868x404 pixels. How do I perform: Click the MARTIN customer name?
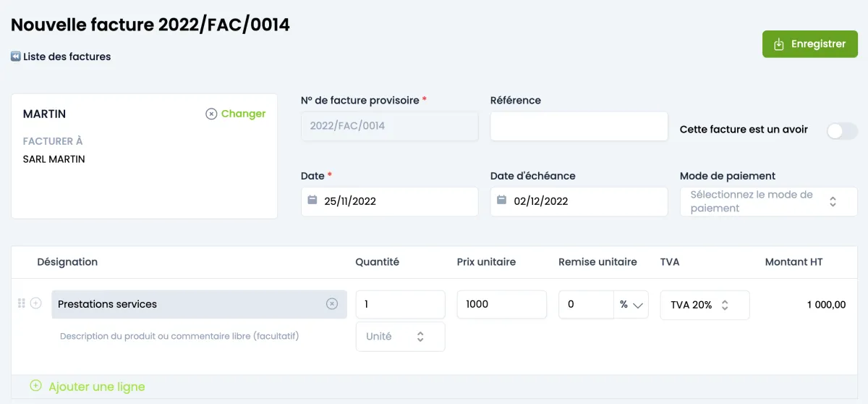pyautogui.click(x=45, y=114)
